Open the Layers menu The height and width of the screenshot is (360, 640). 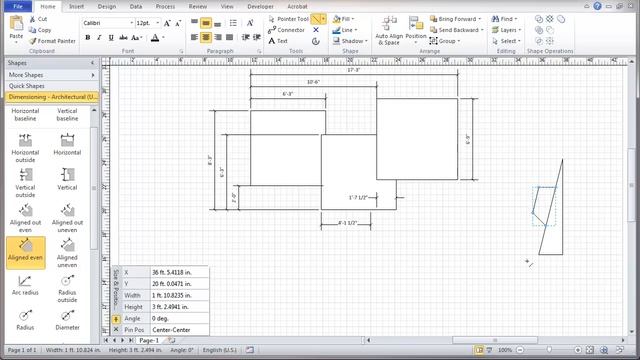[506, 30]
